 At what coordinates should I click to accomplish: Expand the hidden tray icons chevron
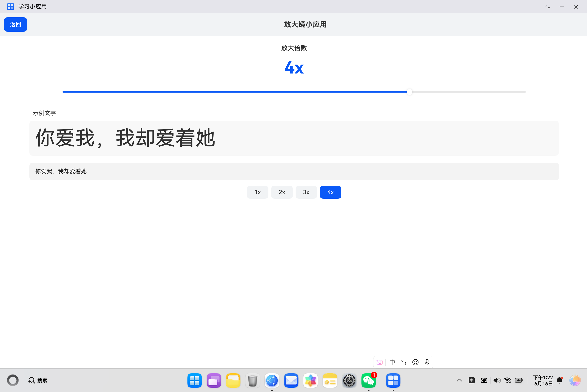coord(460,380)
